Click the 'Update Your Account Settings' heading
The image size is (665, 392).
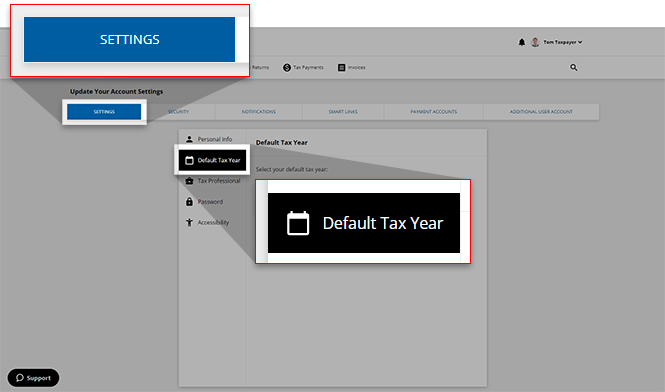tap(116, 91)
